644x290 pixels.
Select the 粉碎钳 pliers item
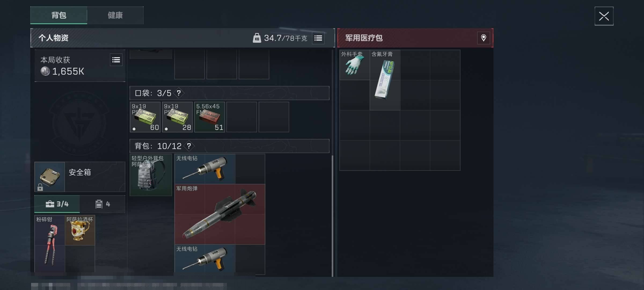click(50, 244)
